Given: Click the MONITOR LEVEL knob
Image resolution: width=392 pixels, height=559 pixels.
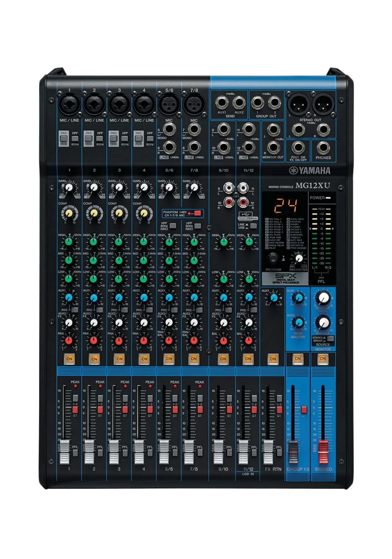Looking at the screenshot, I should pyautogui.click(x=323, y=298).
